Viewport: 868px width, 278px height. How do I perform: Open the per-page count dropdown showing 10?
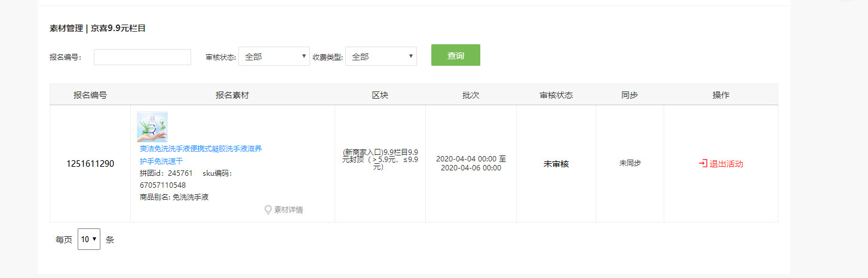click(x=88, y=239)
